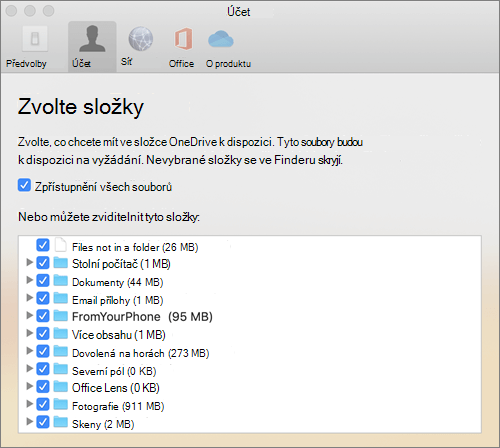The width and height of the screenshot is (500, 448).
Task: Toggle the Office Lens checkbox
Action: 43,387
